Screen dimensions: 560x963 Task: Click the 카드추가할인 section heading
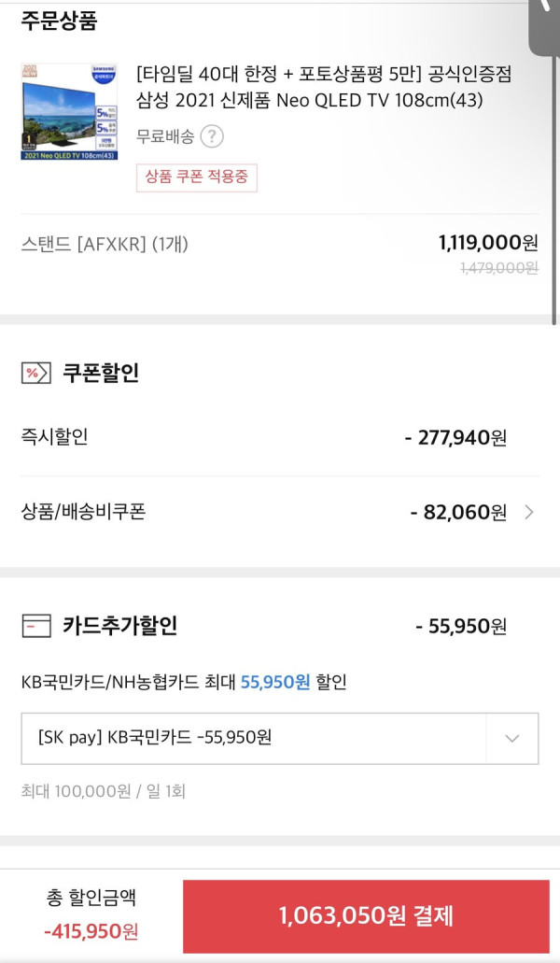tap(120, 626)
